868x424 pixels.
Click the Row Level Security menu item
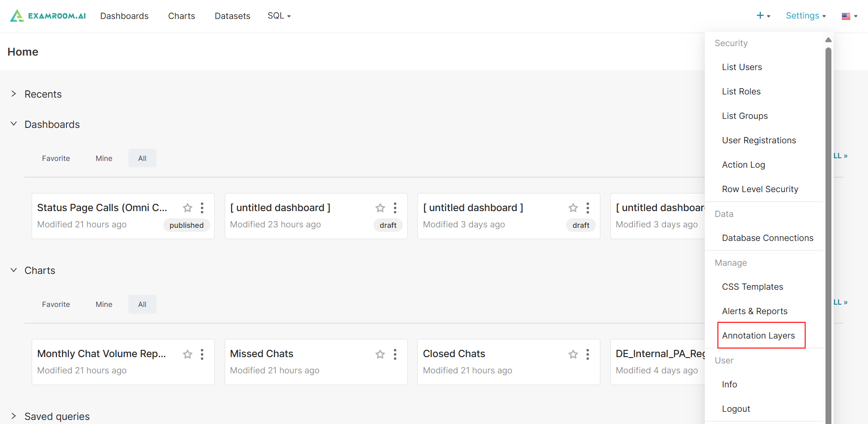760,189
